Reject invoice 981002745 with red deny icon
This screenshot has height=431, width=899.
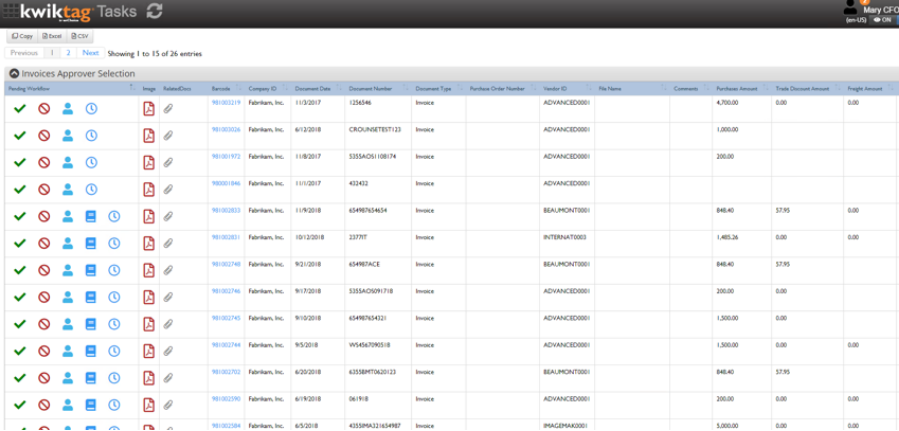[x=44, y=324]
